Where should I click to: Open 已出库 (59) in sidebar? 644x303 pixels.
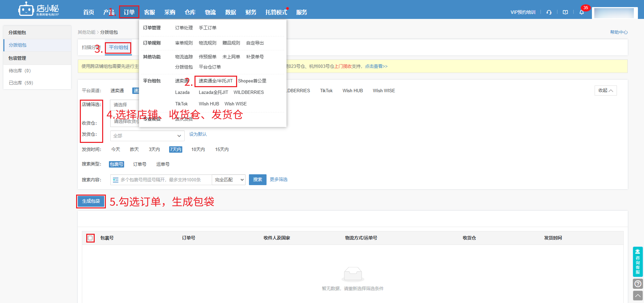point(21,83)
